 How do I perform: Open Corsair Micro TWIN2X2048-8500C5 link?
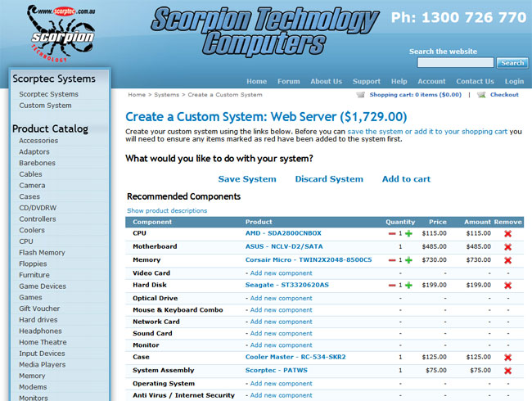point(309,260)
